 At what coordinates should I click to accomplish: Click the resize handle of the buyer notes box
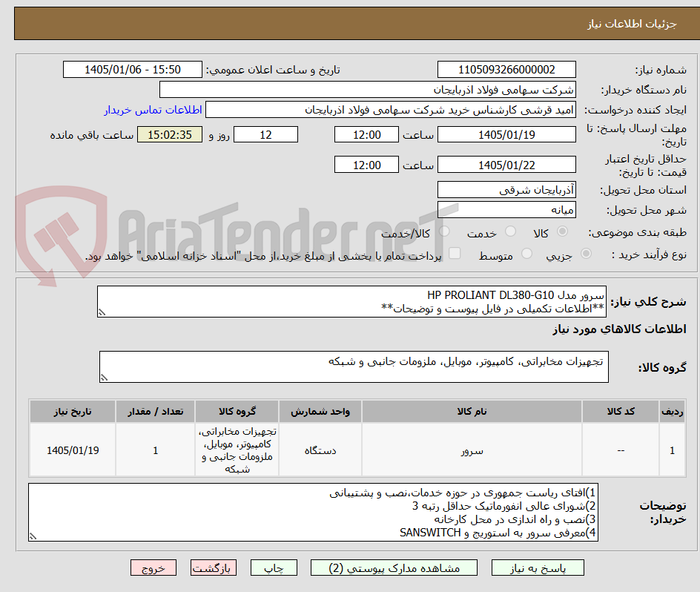[x=33, y=536]
